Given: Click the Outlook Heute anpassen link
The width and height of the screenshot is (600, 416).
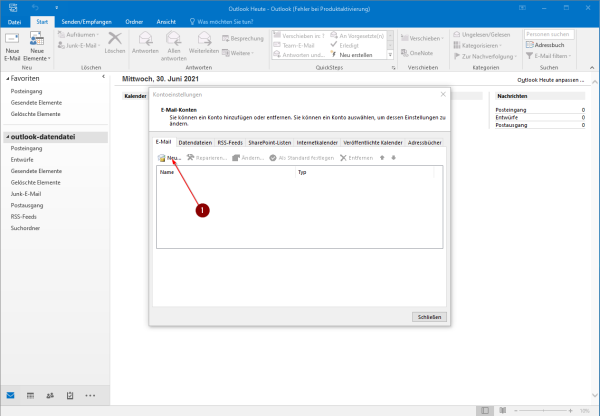Looking at the screenshot, I should (551, 80).
